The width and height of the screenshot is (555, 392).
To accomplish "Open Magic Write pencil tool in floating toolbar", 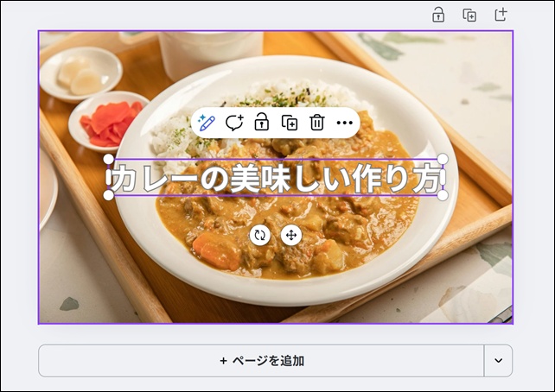I will [206, 123].
